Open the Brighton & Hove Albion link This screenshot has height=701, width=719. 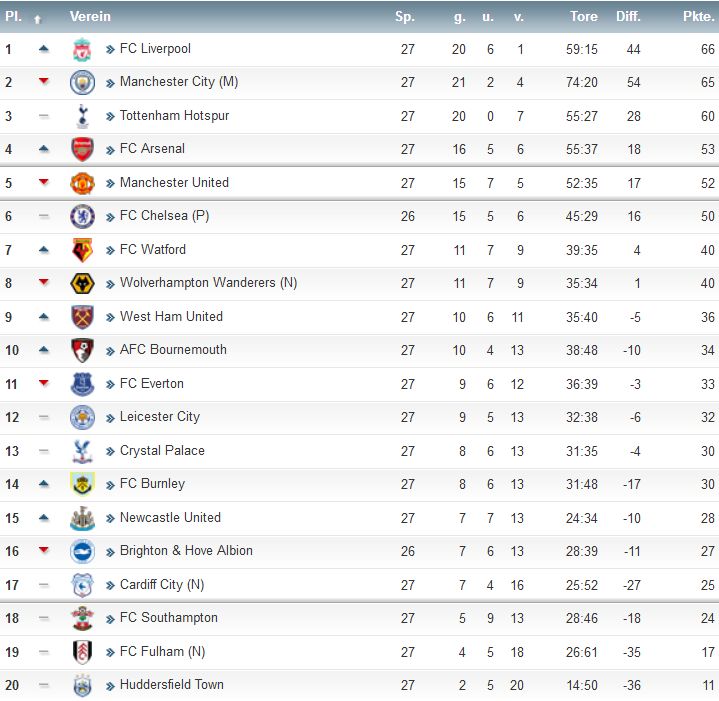tap(186, 551)
